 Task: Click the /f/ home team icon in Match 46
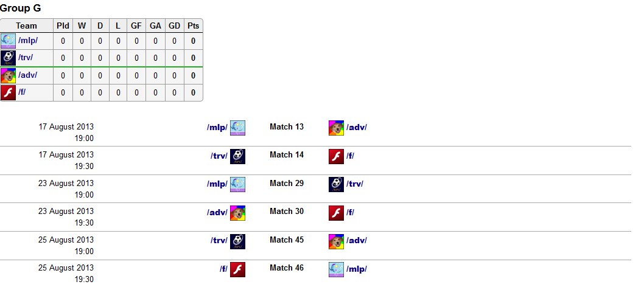(x=237, y=269)
